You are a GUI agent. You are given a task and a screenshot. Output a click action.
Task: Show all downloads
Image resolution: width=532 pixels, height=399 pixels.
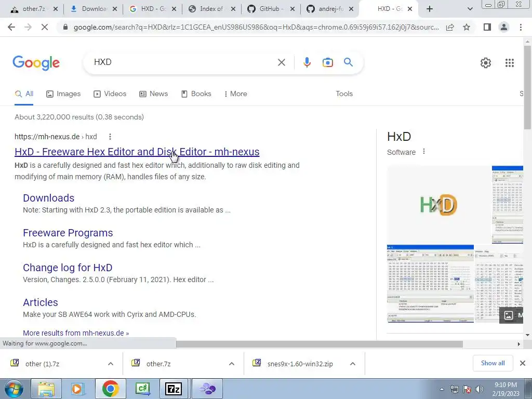point(493,363)
